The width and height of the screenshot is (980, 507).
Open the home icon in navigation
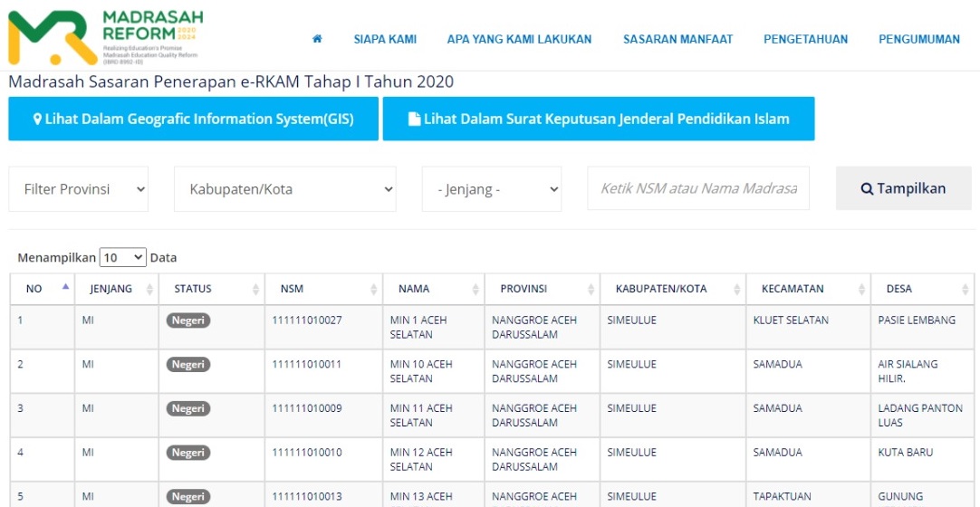click(317, 39)
